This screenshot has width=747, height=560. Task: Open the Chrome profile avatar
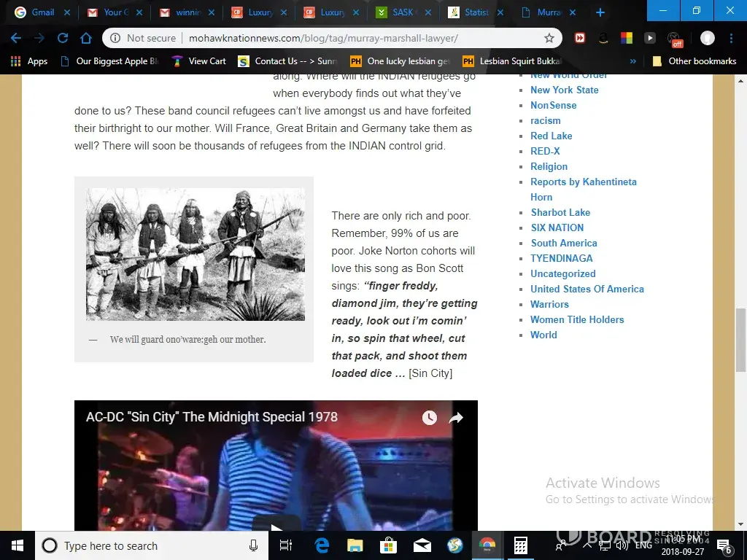click(707, 38)
